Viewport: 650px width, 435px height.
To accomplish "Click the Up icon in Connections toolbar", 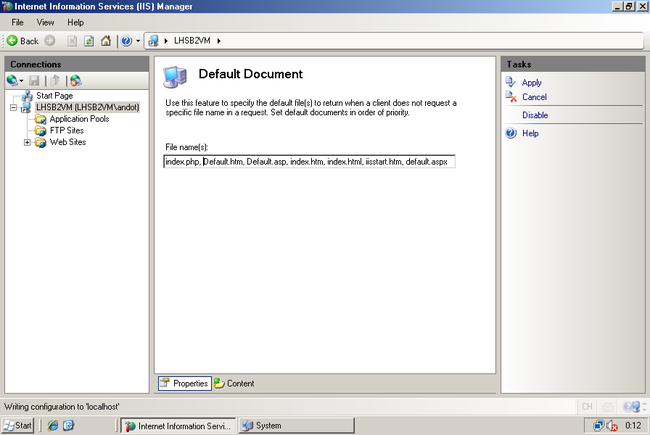I will click(x=55, y=80).
